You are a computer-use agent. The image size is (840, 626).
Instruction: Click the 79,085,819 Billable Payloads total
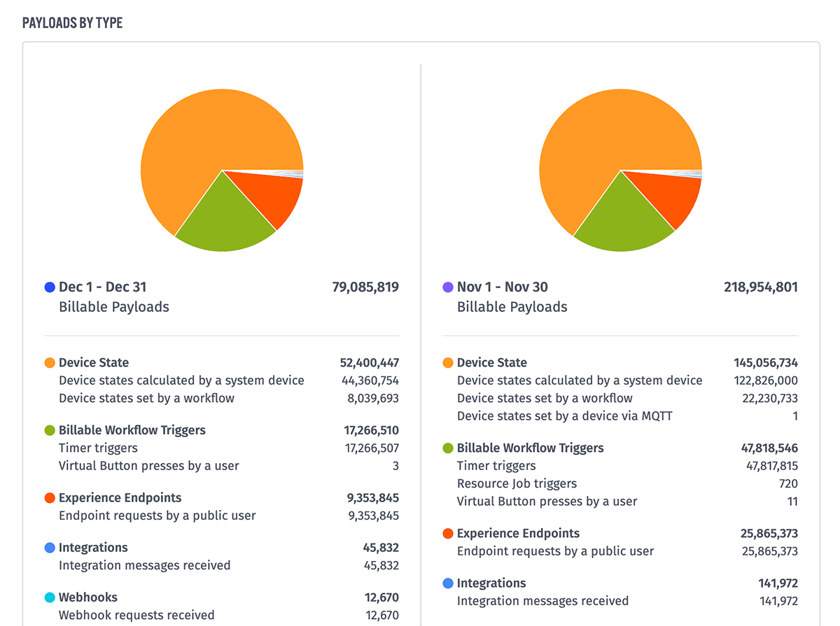click(365, 287)
